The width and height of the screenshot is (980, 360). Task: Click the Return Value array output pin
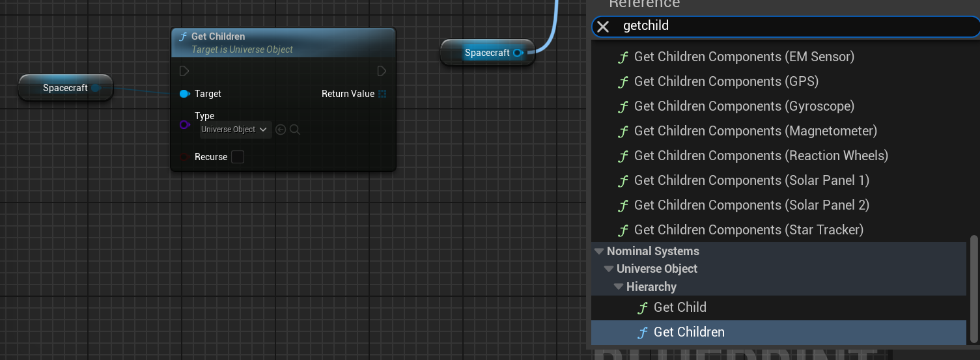(x=382, y=94)
